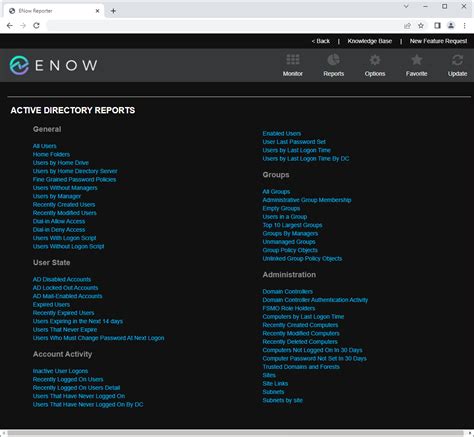Go back with browser back arrow
The image size is (474, 437).
[10, 26]
